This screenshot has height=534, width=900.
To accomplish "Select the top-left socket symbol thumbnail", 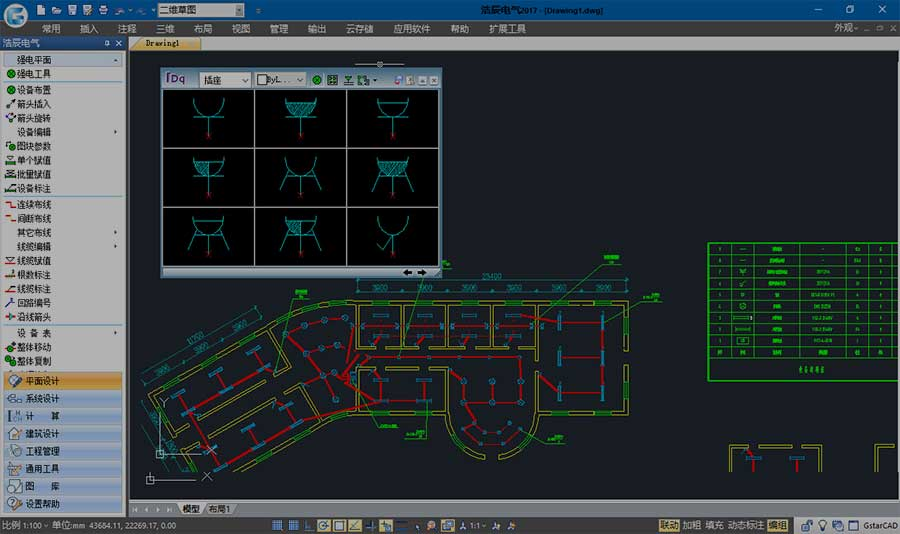I will (208, 118).
